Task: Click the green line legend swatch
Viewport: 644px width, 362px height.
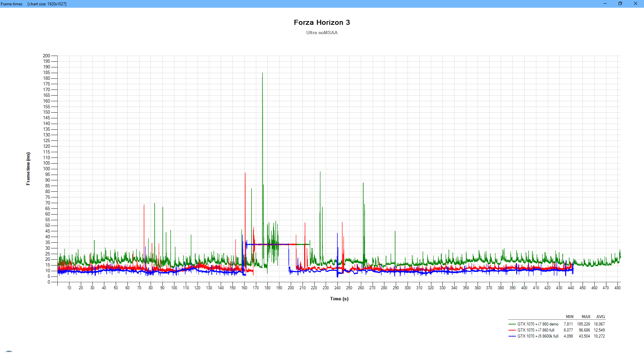Action: (512, 324)
